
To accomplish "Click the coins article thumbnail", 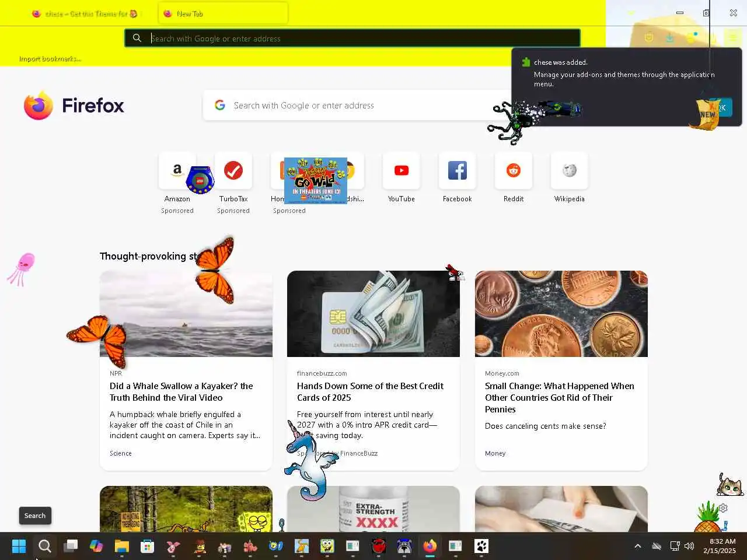I will pos(561,314).
